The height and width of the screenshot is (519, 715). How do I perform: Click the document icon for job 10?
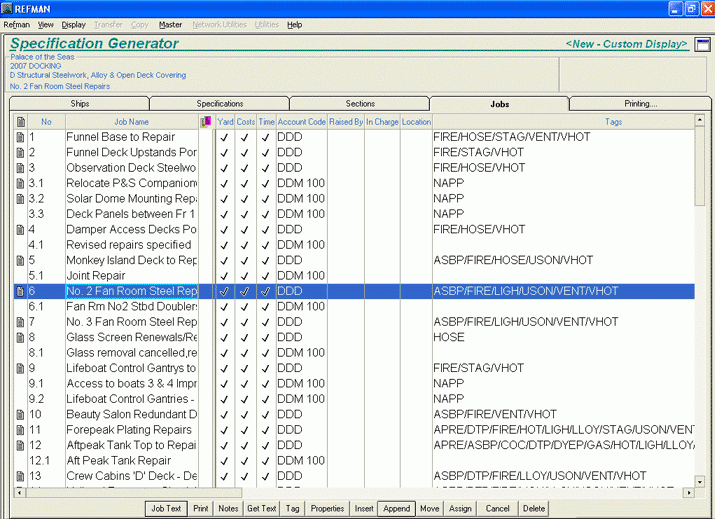point(20,414)
